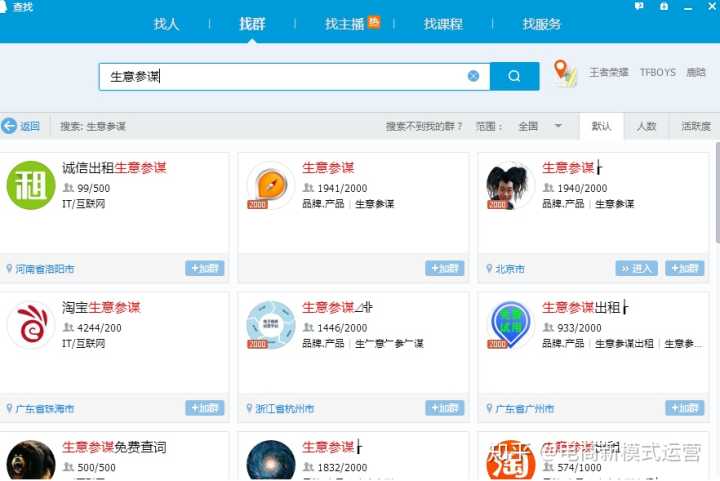
Task: Click the 4244/200 member count
Action: [99, 328]
